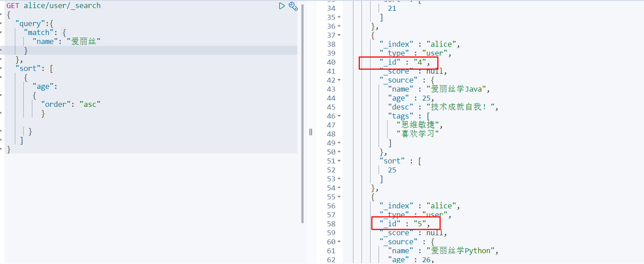The width and height of the screenshot is (644, 264).
Task: Collapse the "_source" block at line 60
Action: [339, 242]
